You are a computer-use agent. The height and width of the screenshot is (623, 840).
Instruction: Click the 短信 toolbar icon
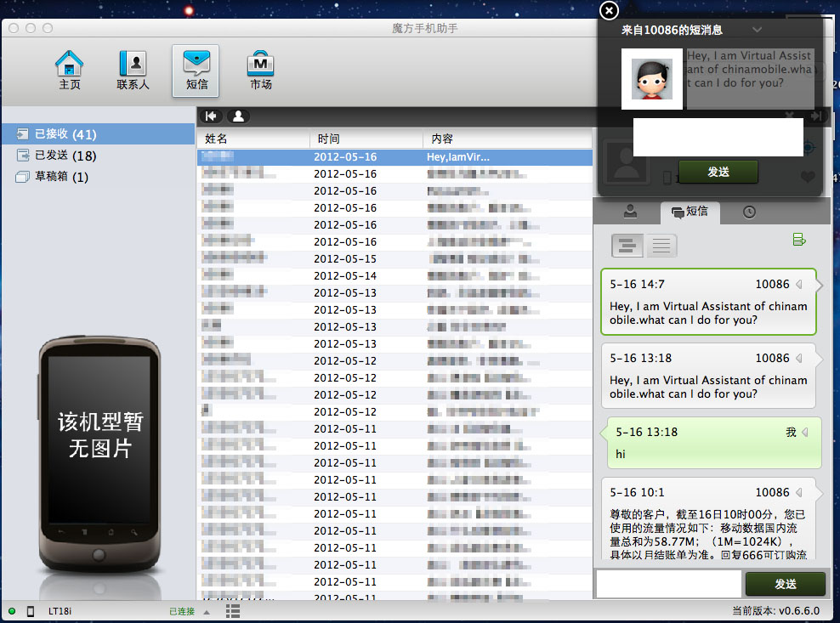coord(196,71)
